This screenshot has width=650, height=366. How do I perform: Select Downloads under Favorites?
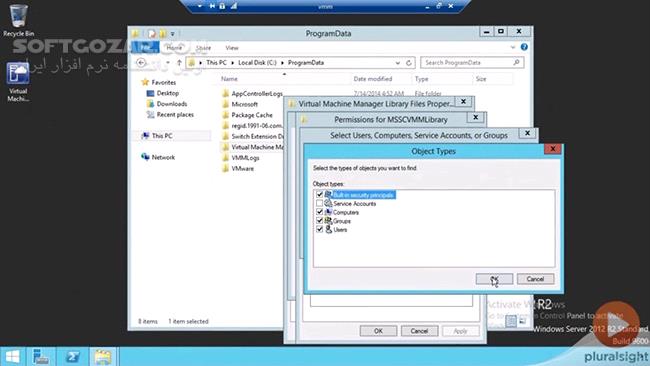coord(172,104)
